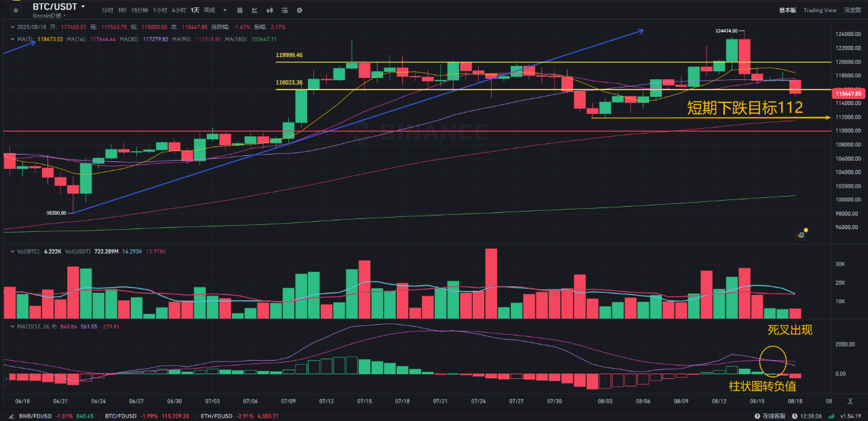Collapse the MACD panel side chevron
Viewport: 868px width, 421px height.
coord(7,377)
